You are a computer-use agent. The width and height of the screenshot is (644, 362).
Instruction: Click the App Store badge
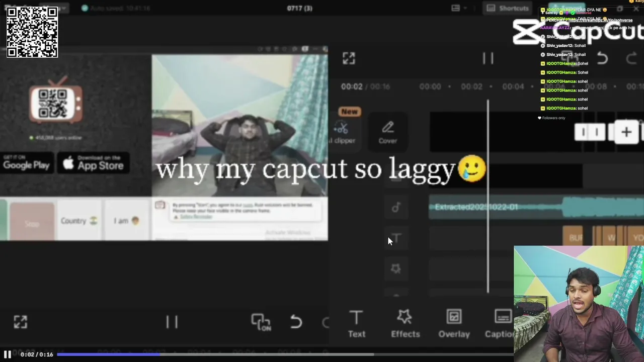pos(93,163)
